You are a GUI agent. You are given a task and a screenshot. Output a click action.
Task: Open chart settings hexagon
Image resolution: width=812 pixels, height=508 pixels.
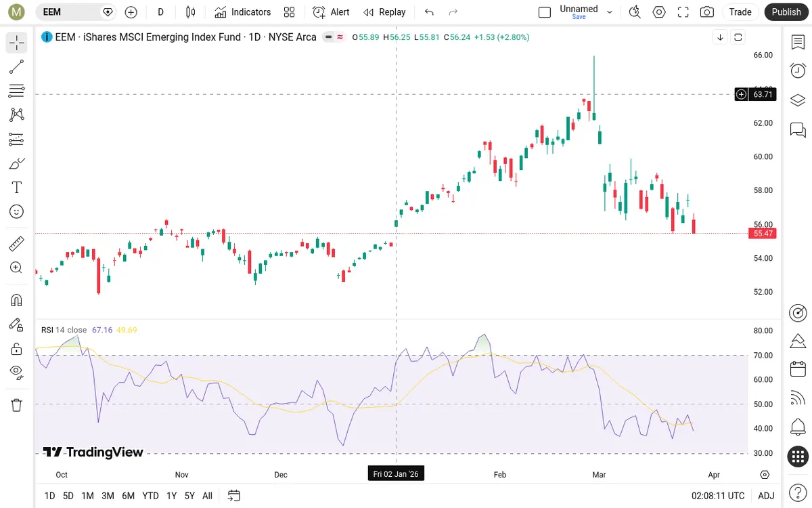point(659,12)
